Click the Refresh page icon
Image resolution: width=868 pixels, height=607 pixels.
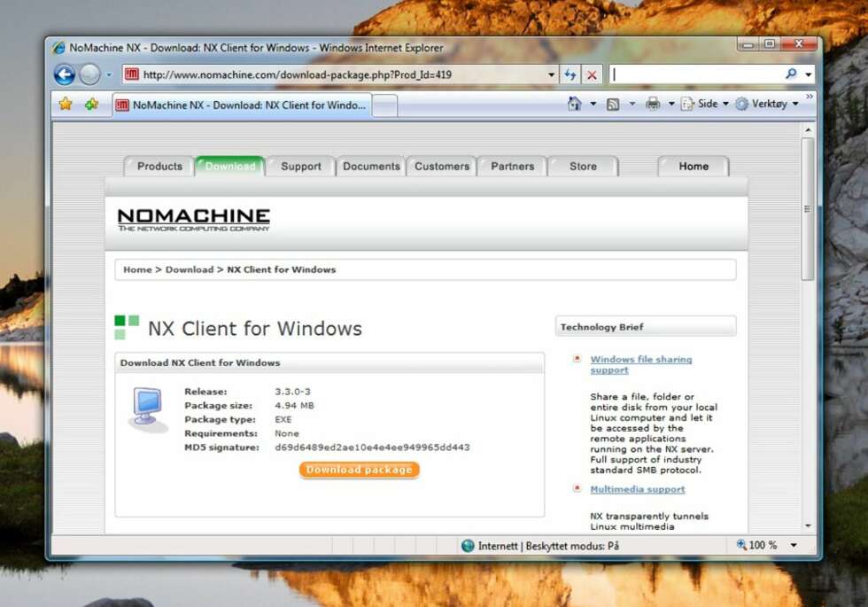coord(570,74)
